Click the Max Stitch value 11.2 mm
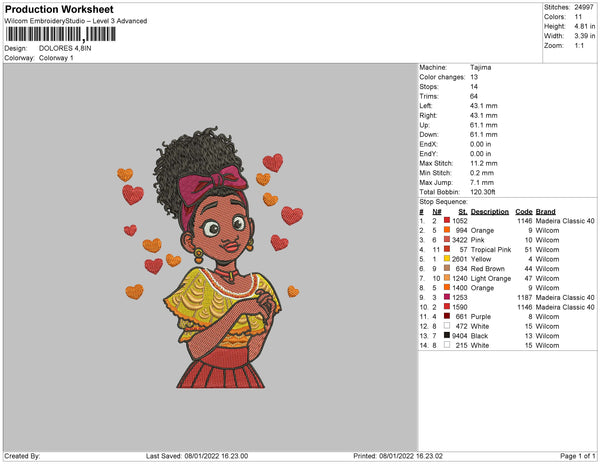The width and height of the screenshot is (600, 464). pos(484,163)
